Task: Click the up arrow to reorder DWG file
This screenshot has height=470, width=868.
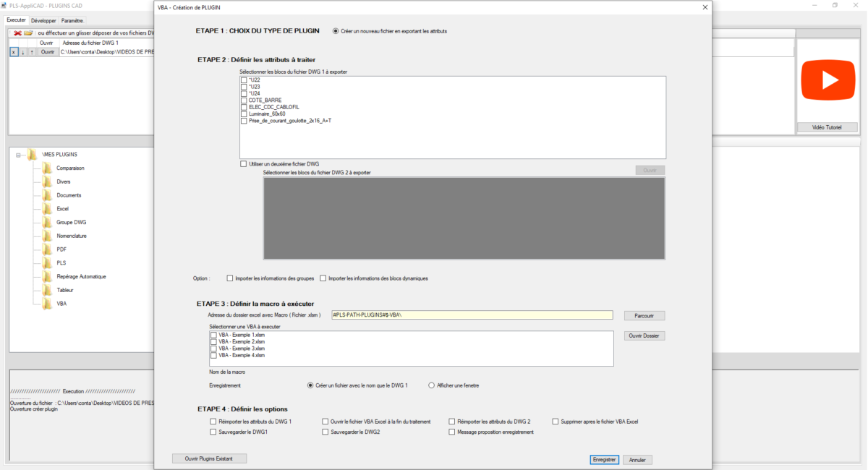Action: [31, 51]
